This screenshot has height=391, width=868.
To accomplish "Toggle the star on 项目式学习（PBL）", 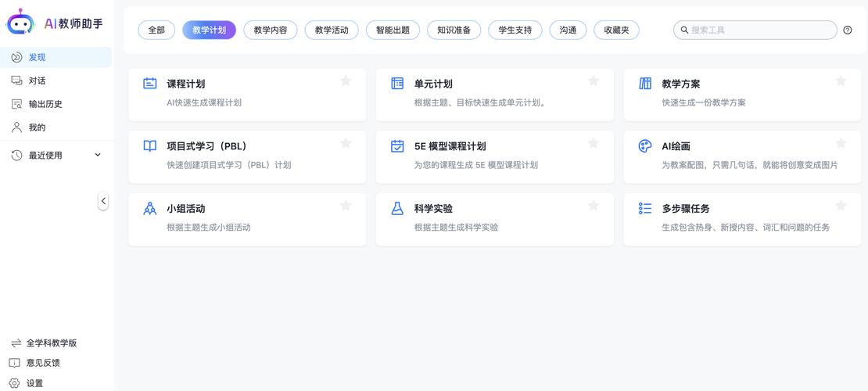I will [x=346, y=143].
